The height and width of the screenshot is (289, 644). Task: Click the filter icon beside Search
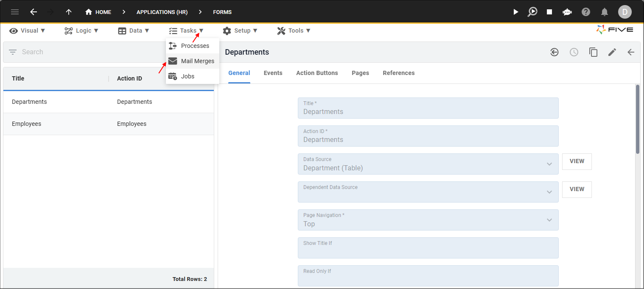(13, 52)
